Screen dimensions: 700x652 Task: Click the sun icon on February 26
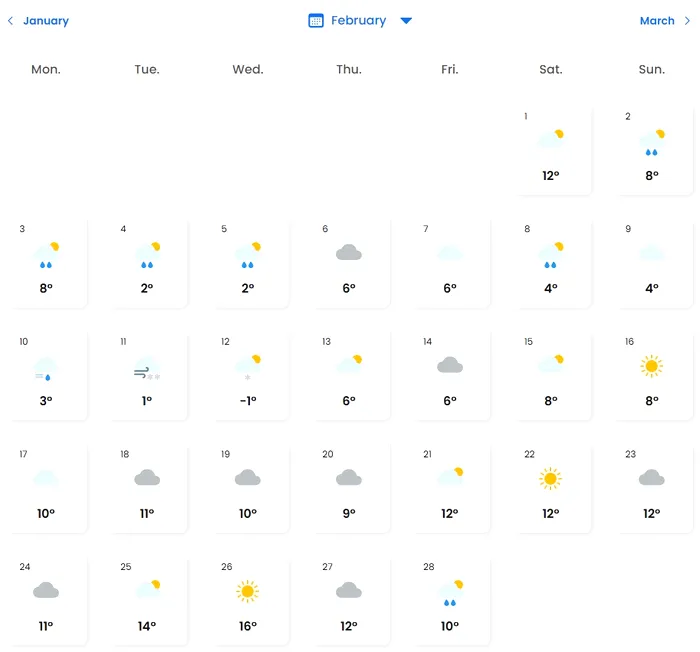[x=248, y=592]
